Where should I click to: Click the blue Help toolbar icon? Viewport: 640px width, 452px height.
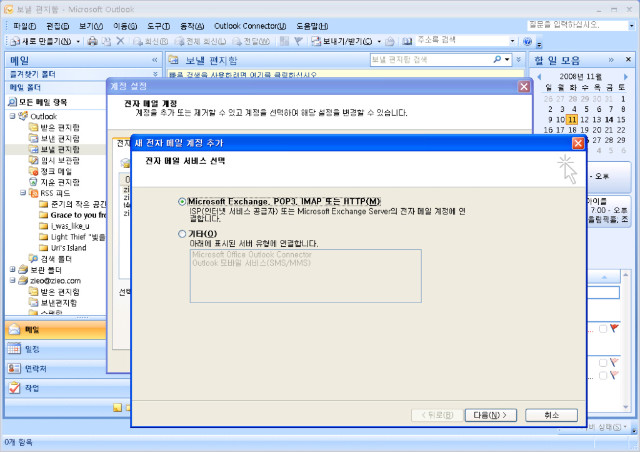(x=527, y=41)
